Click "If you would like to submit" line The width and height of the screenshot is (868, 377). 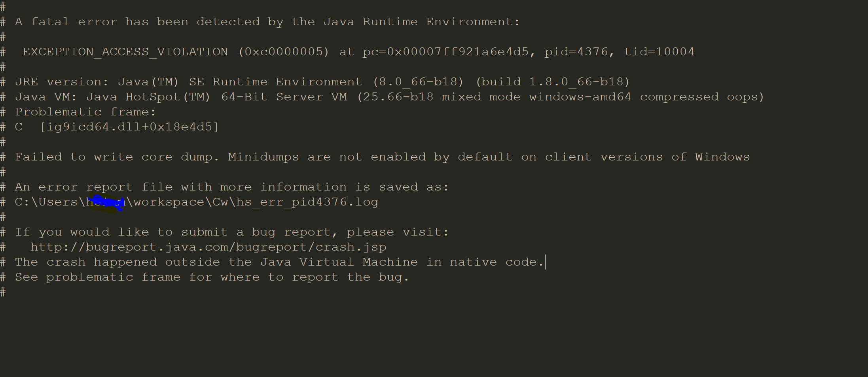tap(232, 232)
